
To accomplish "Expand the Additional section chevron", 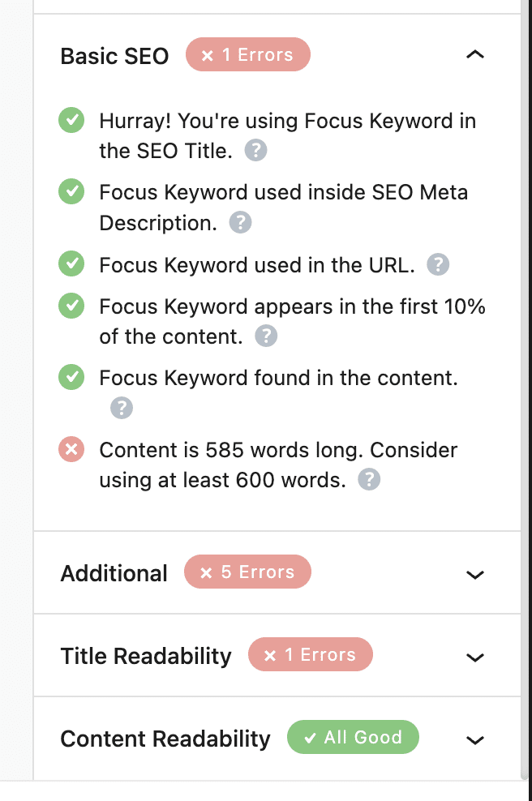I will pyautogui.click(x=475, y=575).
